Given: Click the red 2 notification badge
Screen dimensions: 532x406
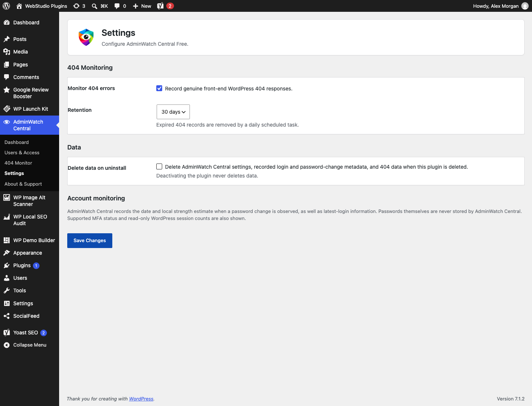Looking at the screenshot, I should (x=170, y=6).
